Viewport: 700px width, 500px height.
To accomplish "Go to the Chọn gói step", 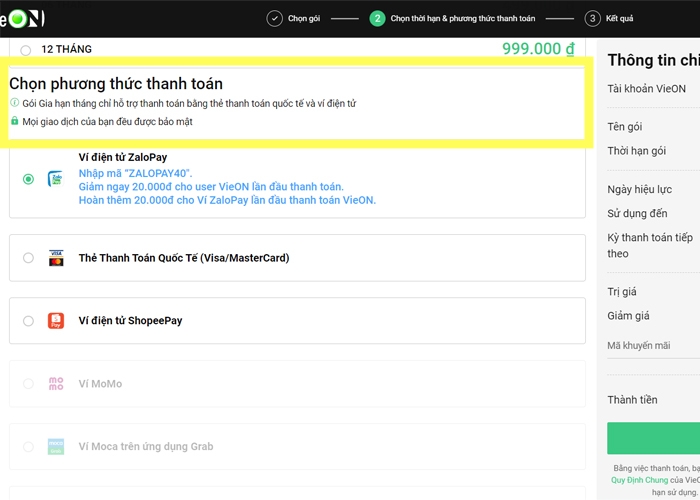I will pyautogui.click(x=304, y=19).
